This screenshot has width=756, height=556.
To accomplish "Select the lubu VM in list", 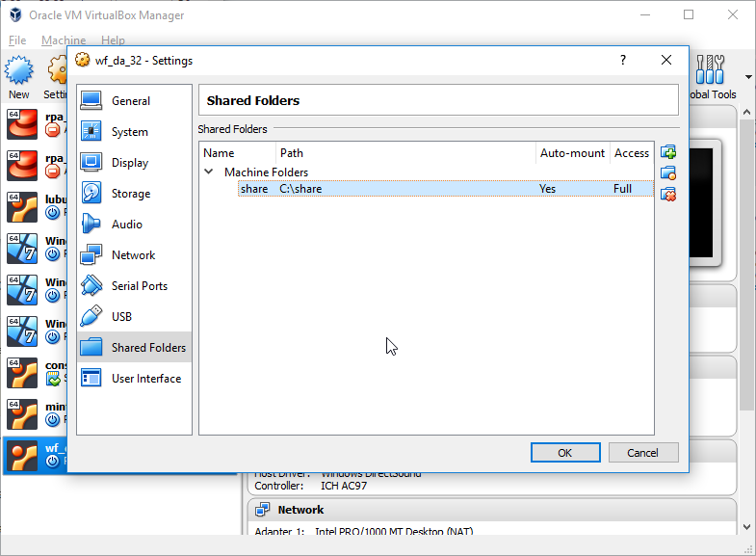I will click(35, 207).
